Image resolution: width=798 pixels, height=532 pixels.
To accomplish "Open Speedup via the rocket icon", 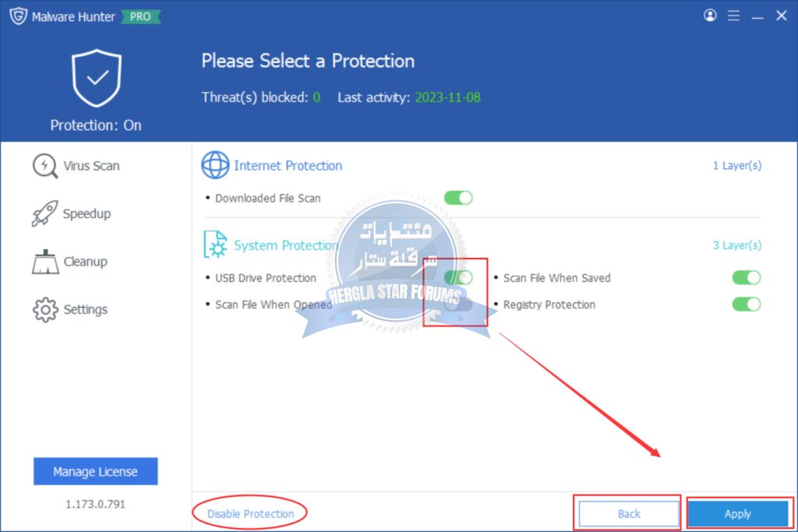I will point(44,213).
